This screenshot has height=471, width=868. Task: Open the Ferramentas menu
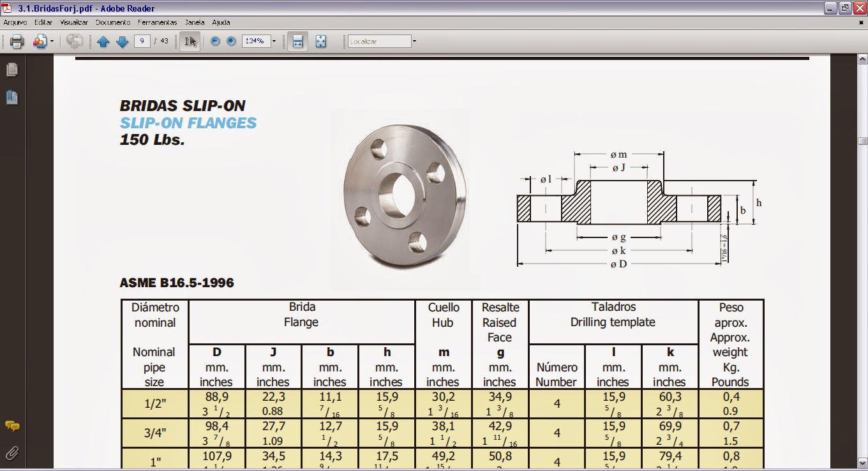tap(157, 22)
